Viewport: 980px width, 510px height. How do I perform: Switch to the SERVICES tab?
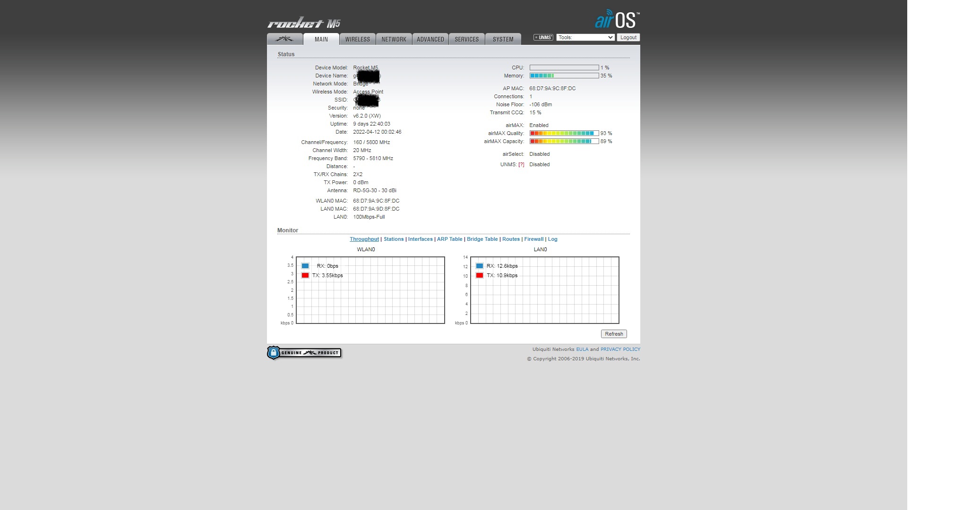coord(467,39)
